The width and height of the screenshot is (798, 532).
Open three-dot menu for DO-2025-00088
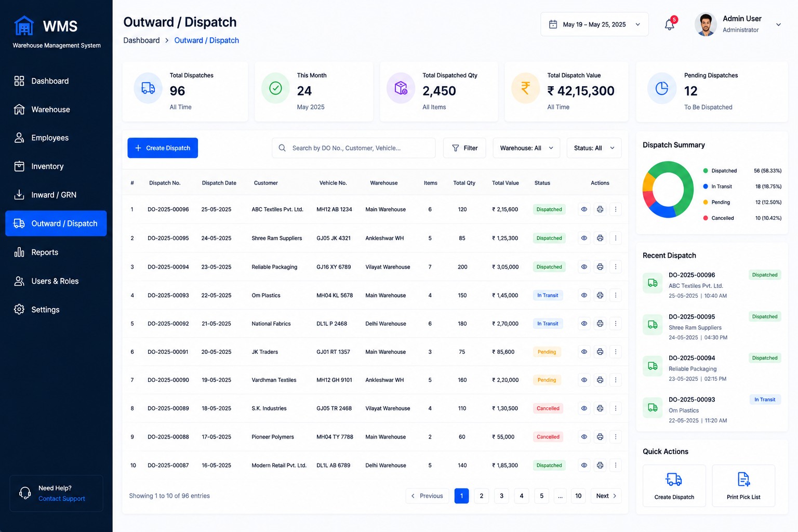click(616, 437)
